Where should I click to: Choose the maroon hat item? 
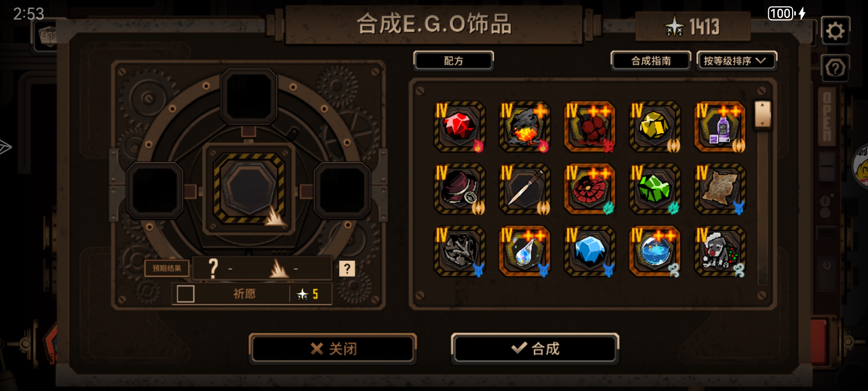pos(459,189)
